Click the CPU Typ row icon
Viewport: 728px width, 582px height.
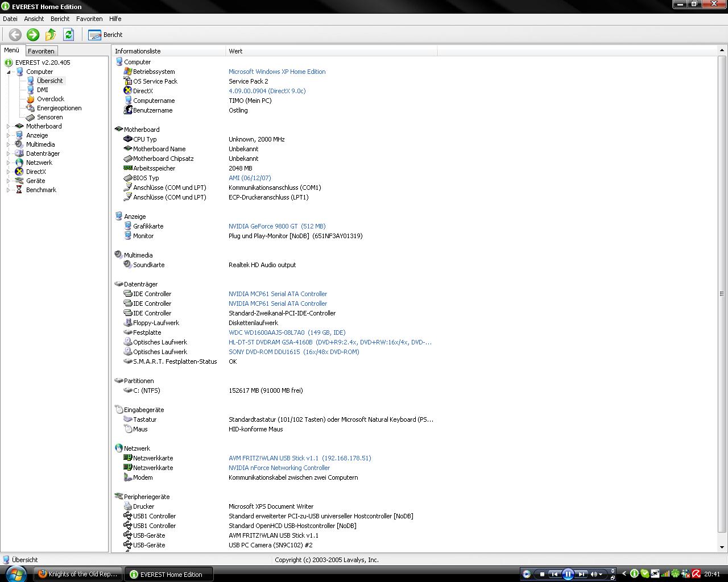128,139
